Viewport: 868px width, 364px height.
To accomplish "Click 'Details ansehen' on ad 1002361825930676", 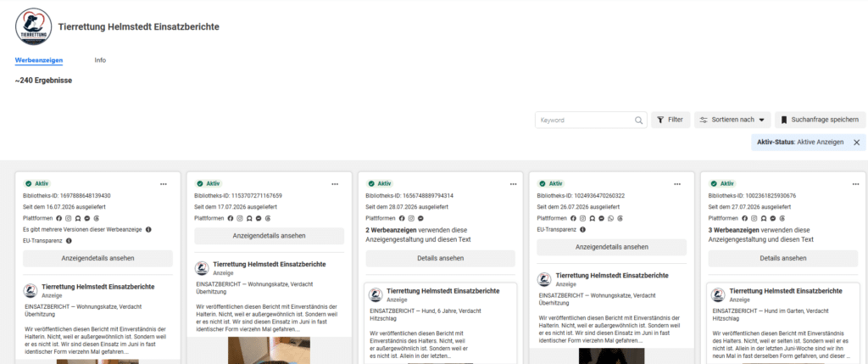I will [783, 258].
